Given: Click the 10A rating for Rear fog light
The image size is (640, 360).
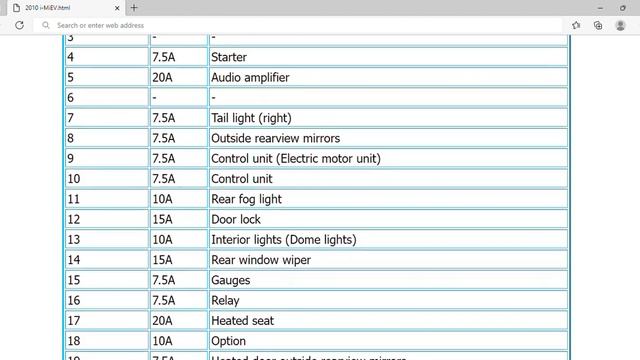Looking at the screenshot, I should [x=179, y=199].
